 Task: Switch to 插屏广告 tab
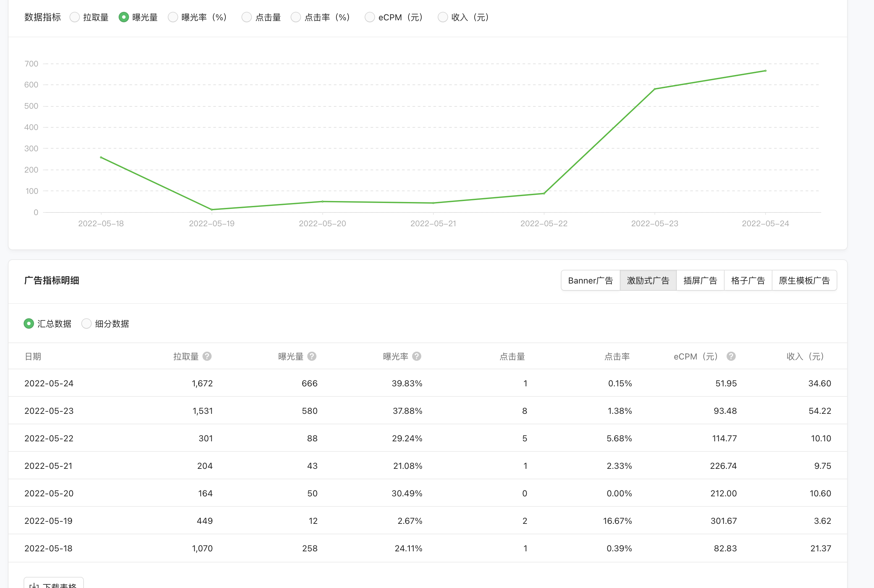pos(700,281)
